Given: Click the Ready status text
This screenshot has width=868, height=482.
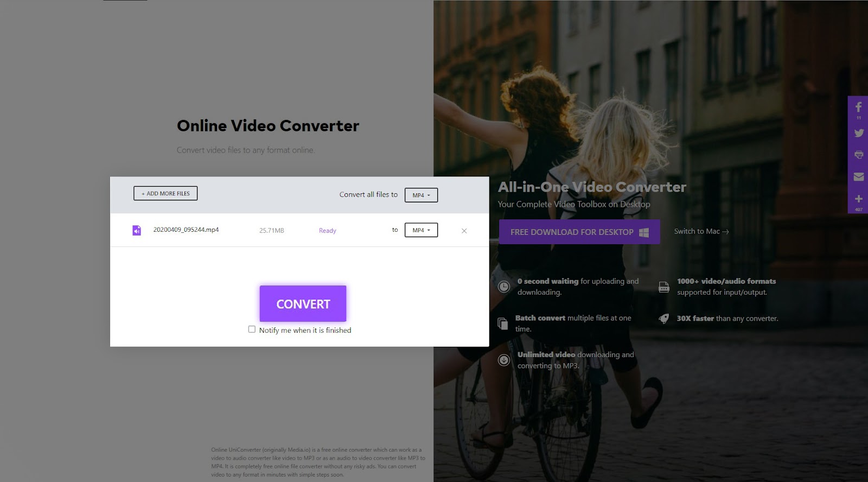Looking at the screenshot, I should (328, 231).
